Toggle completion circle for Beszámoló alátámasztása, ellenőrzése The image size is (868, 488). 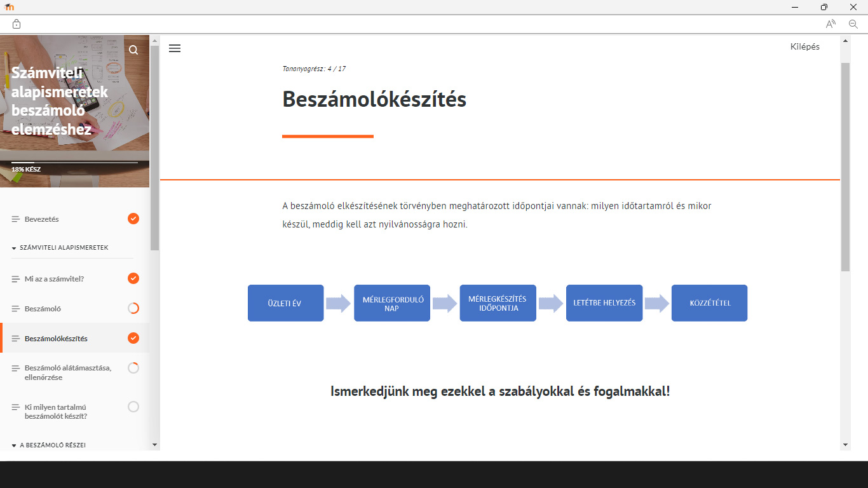[x=133, y=367]
